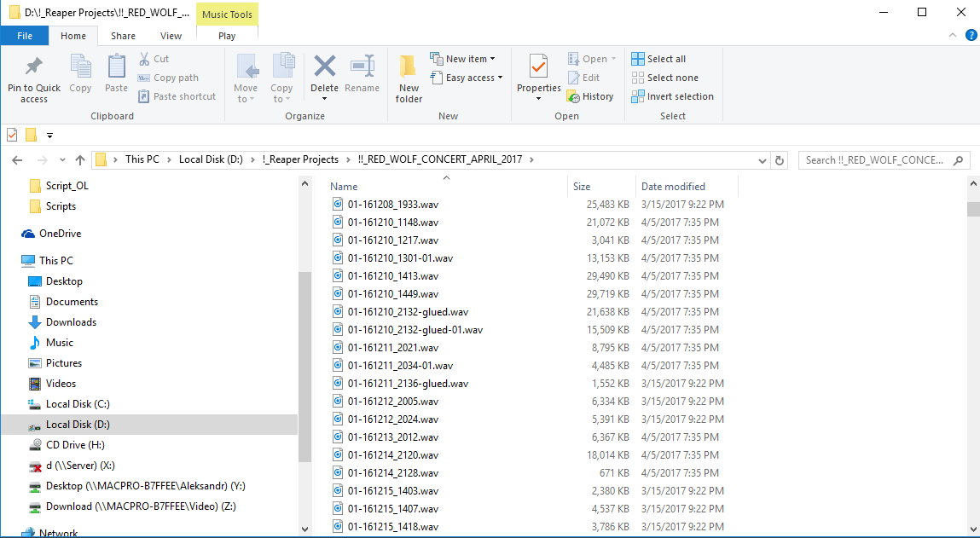
Task: Open recent locations dropdown arrow
Action: (x=62, y=160)
